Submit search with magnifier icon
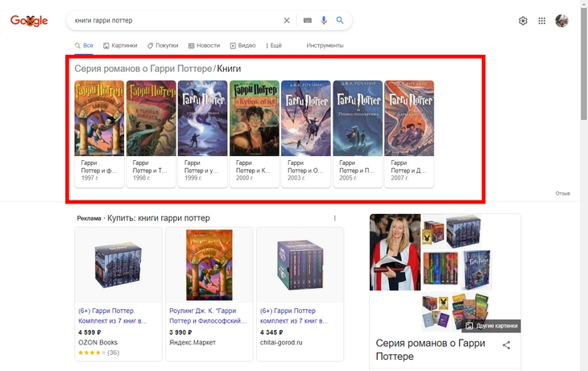The image size is (588, 371). pos(340,20)
